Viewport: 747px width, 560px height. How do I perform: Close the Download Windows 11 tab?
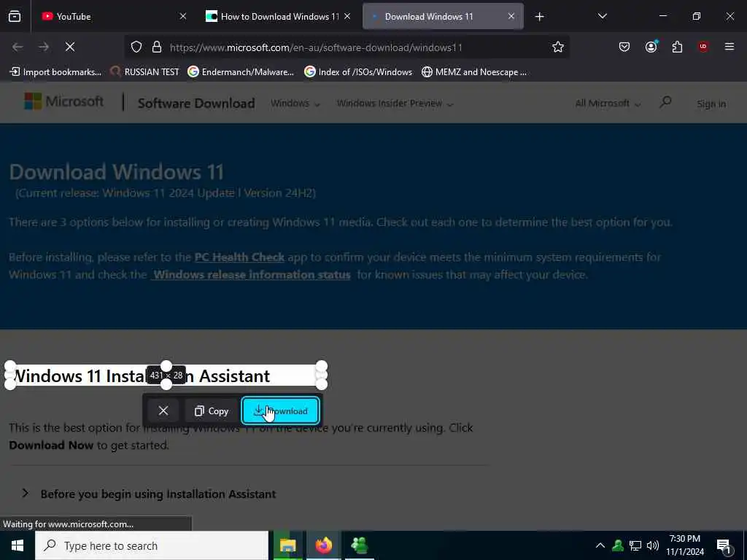tap(511, 16)
